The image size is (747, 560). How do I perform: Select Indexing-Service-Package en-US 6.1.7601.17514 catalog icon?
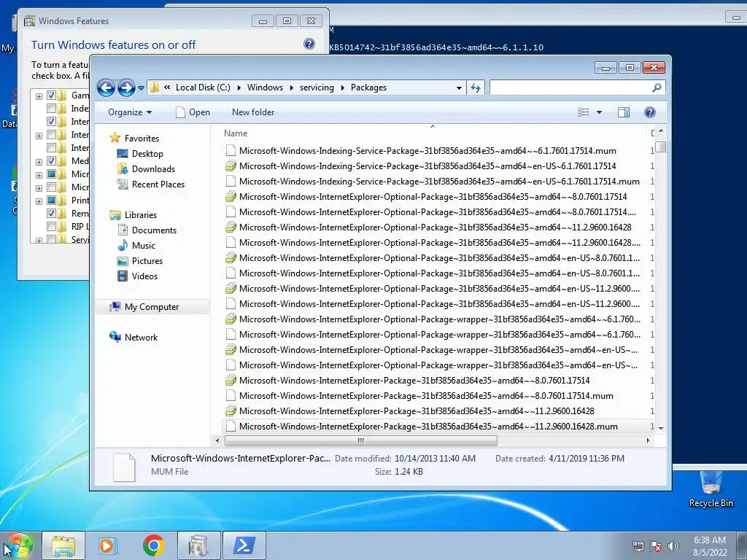(231, 166)
